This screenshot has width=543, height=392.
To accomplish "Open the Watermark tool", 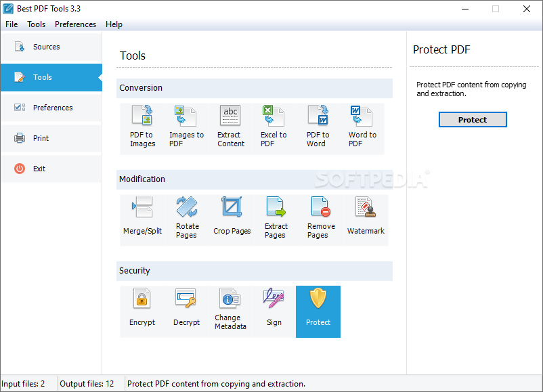I will pyautogui.click(x=366, y=220).
